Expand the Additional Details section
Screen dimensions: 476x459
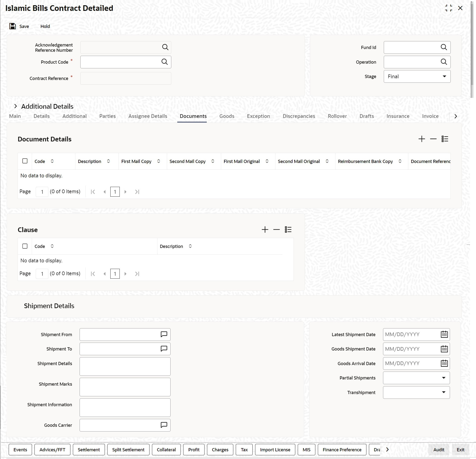(x=16, y=106)
